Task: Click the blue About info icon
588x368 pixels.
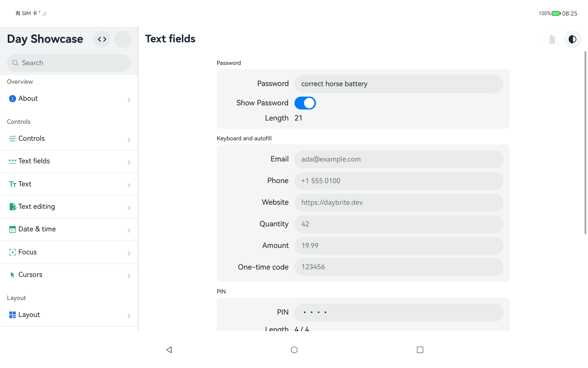Action: point(12,98)
